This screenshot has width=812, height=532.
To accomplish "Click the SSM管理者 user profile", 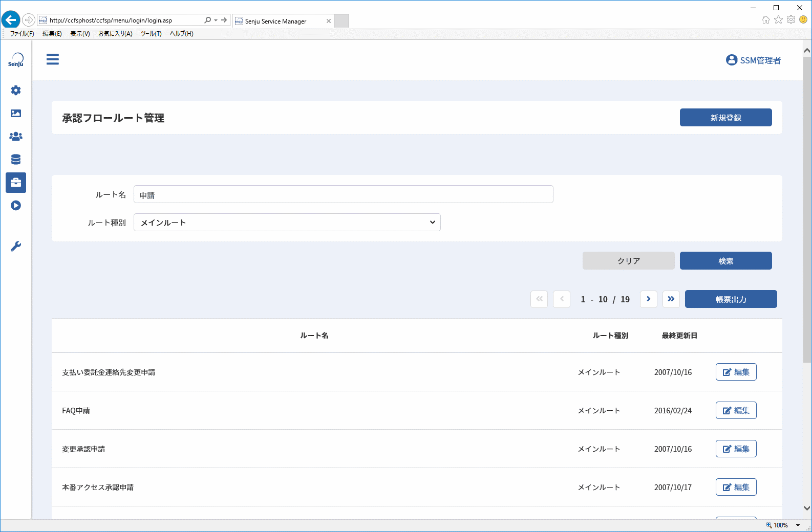I will (753, 60).
